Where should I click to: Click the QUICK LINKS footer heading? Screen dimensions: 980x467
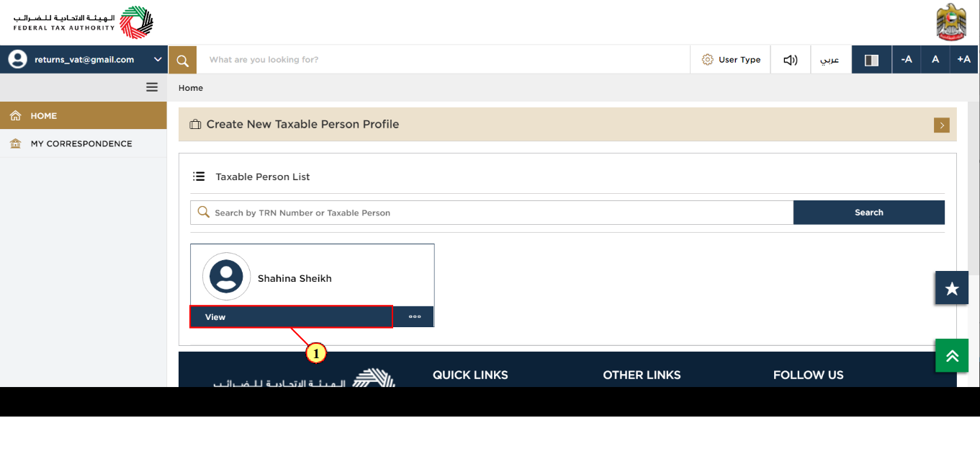point(470,375)
